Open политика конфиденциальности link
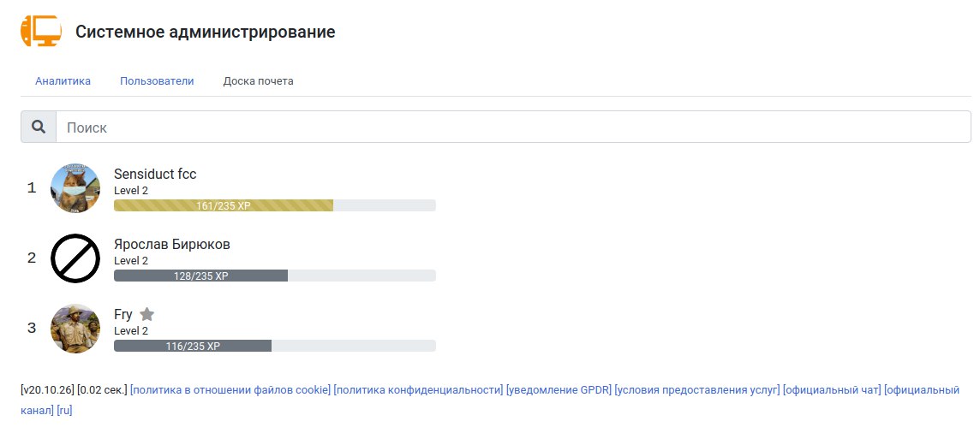This screenshot has width=980, height=427. (x=418, y=390)
